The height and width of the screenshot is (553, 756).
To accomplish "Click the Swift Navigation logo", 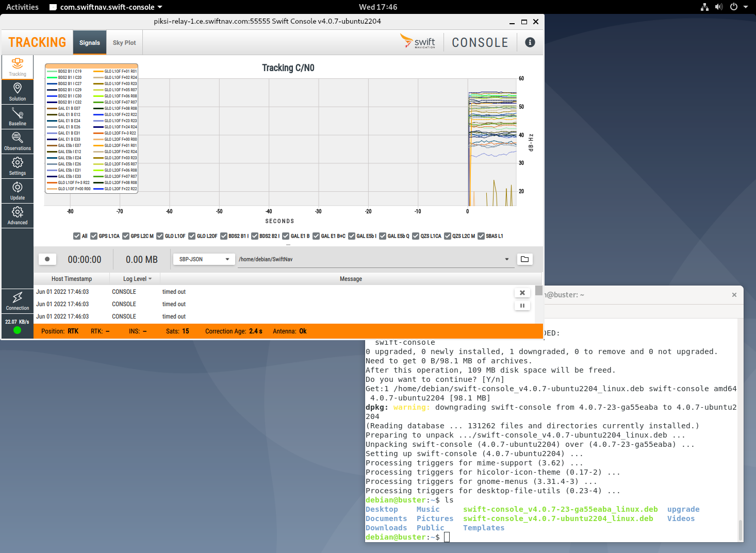I will (418, 41).
